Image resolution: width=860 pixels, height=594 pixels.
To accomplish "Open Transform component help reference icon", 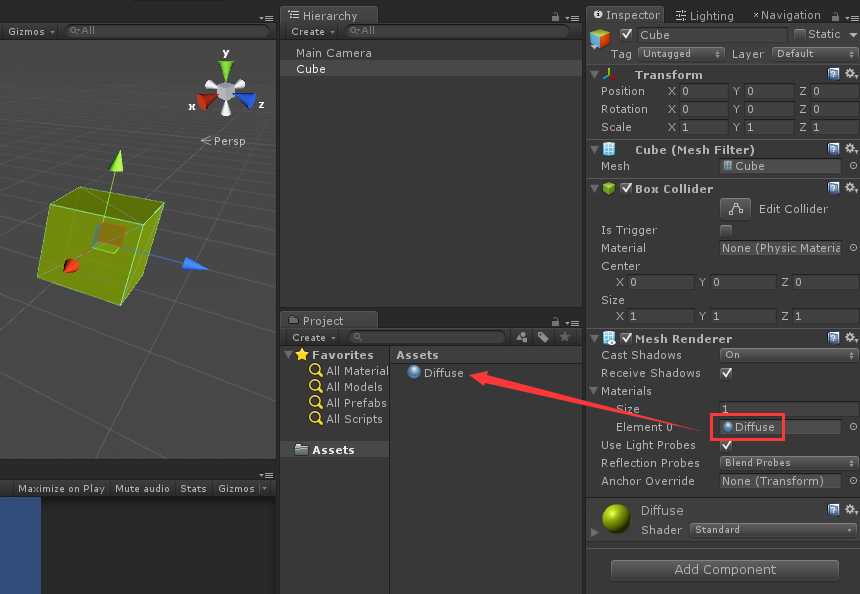I will click(833, 73).
